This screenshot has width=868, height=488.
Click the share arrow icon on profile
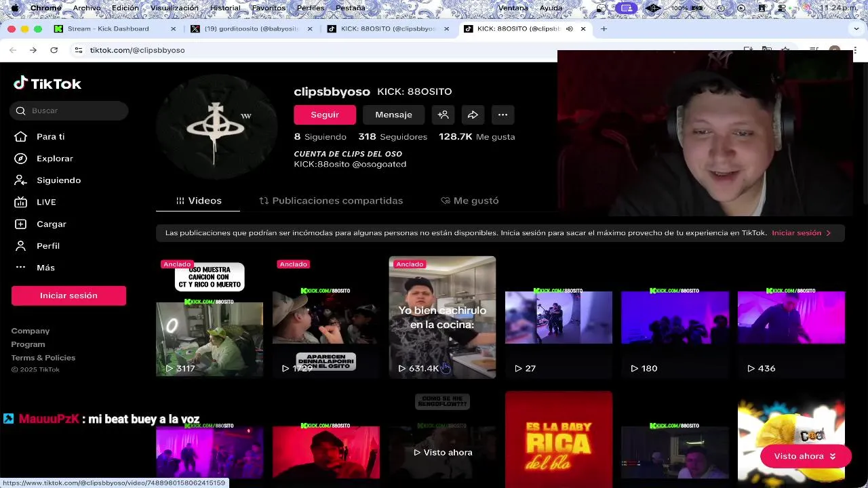[473, 115]
